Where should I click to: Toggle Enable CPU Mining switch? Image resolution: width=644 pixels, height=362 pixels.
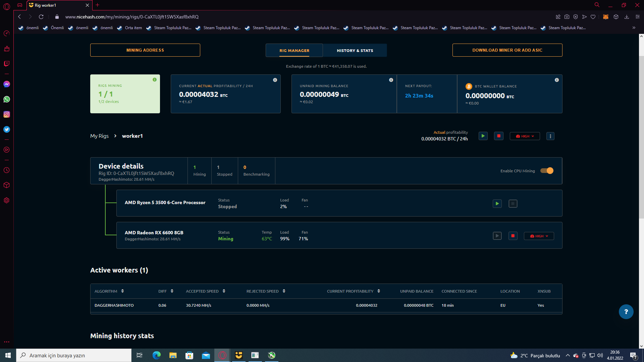(x=547, y=171)
